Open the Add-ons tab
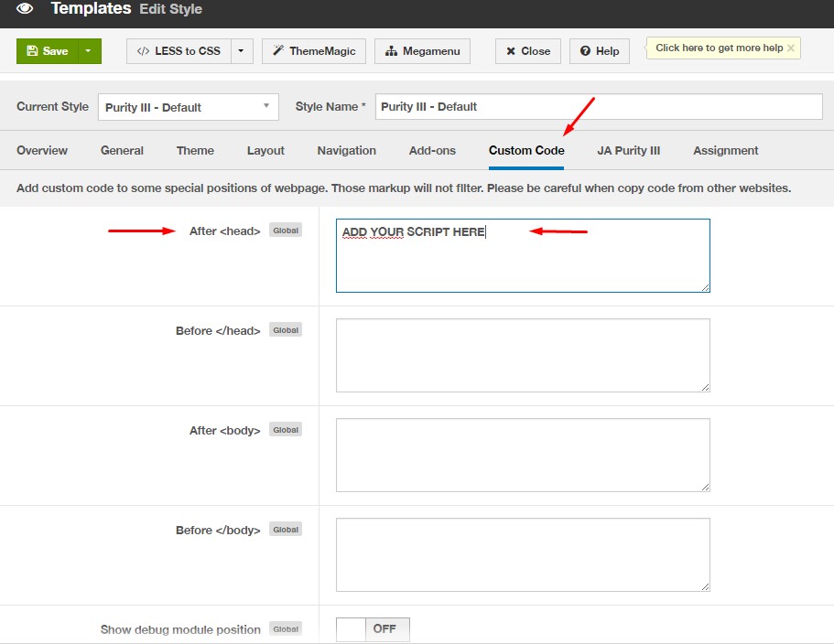Image resolution: width=834 pixels, height=644 pixels. [432, 150]
